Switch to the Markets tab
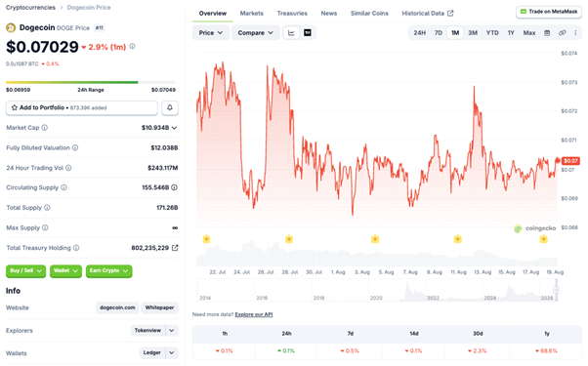The image size is (588, 366). point(252,13)
